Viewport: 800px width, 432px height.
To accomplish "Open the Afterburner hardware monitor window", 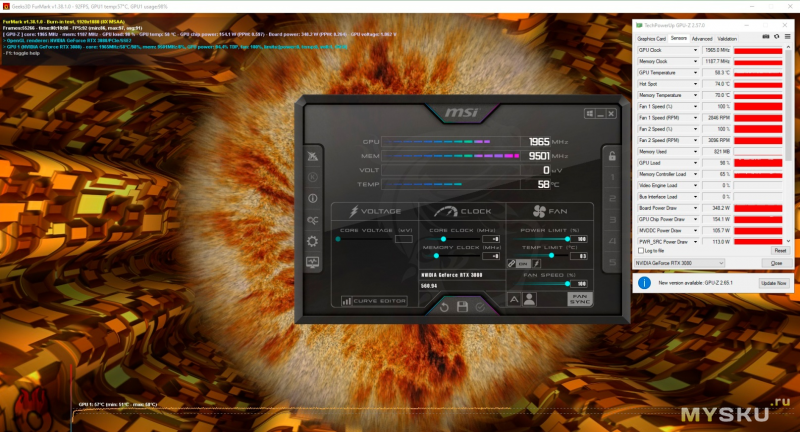I will coord(313,263).
